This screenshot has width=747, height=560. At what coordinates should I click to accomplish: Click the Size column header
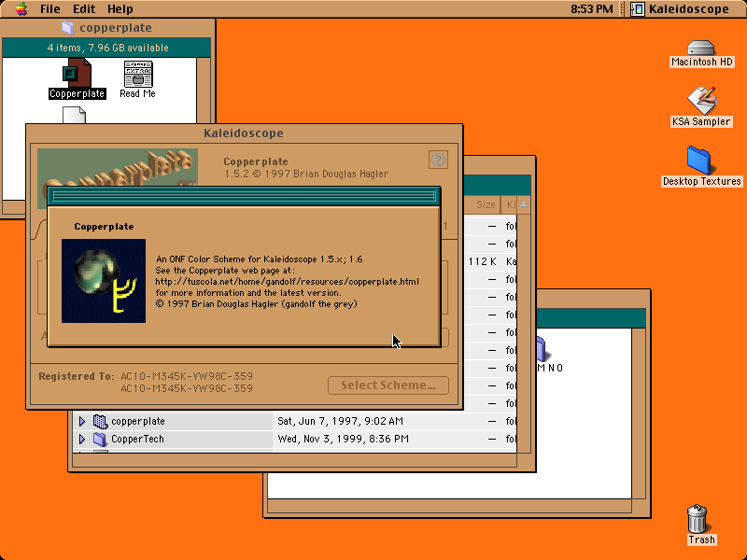(482, 204)
